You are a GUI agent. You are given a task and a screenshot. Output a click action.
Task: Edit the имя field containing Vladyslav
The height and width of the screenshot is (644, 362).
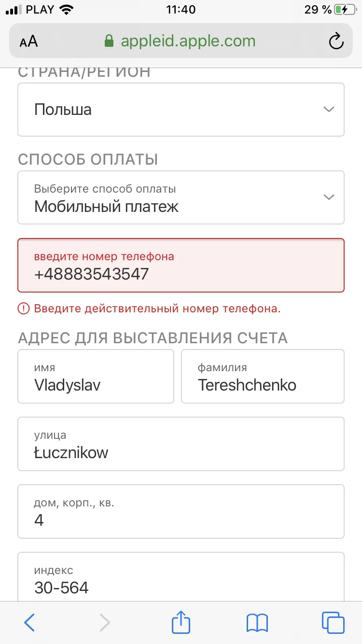(x=96, y=376)
